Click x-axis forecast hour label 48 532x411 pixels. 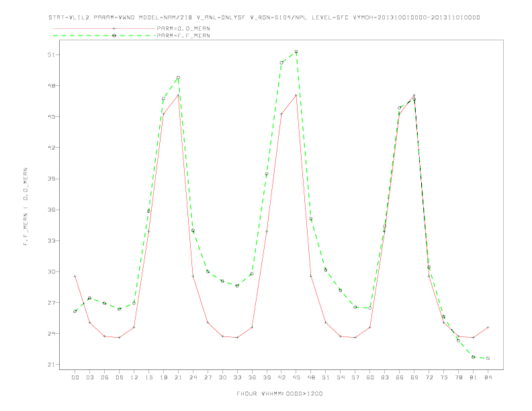click(x=311, y=377)
